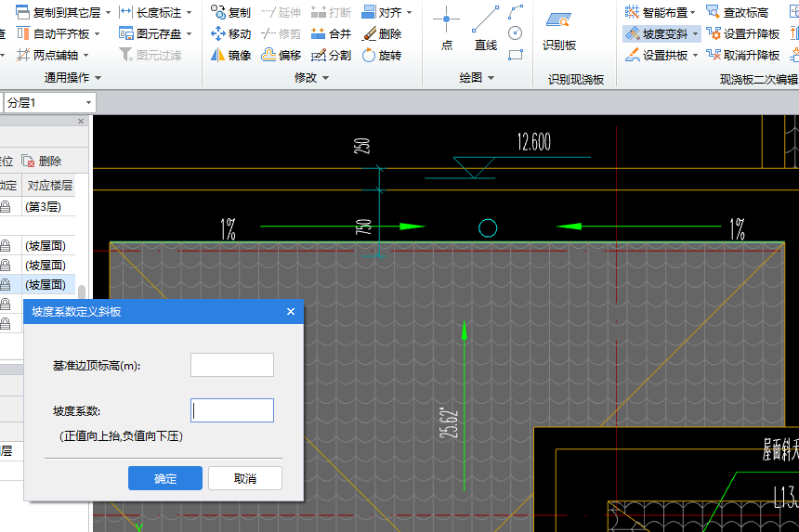Click 取消升降板 tool
Image resolution: width=799 pixels, height=532 pixels.
[742, 55]
